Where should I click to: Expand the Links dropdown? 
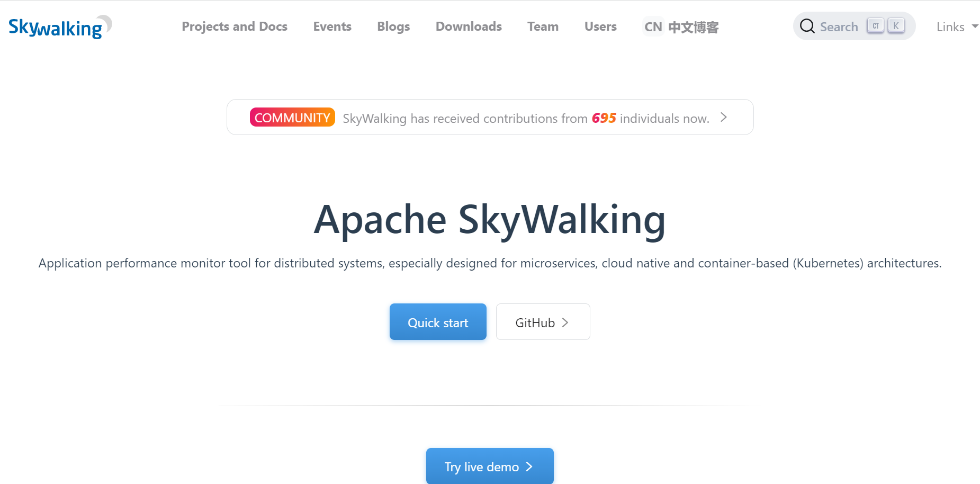(x=957, y=26)
